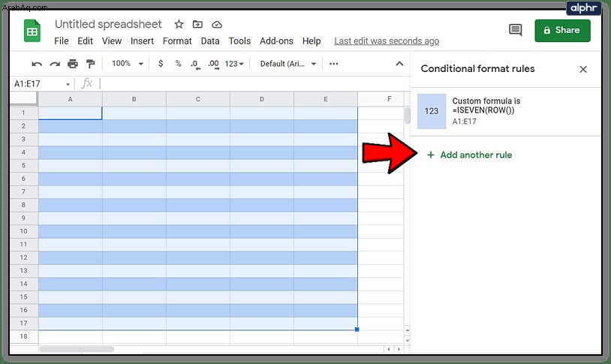Click the Google Sheets home icon

32,31
